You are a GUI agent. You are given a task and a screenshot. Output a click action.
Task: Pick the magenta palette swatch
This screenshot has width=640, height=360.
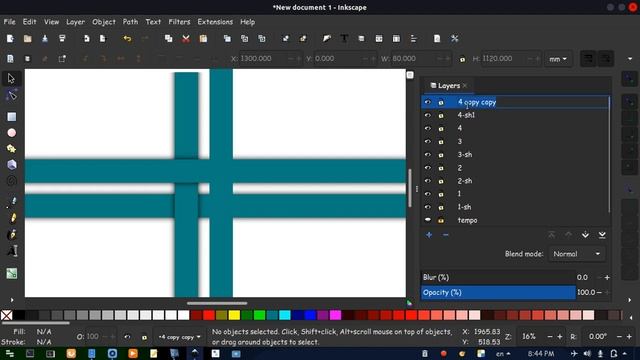click(x=336, y=315)
